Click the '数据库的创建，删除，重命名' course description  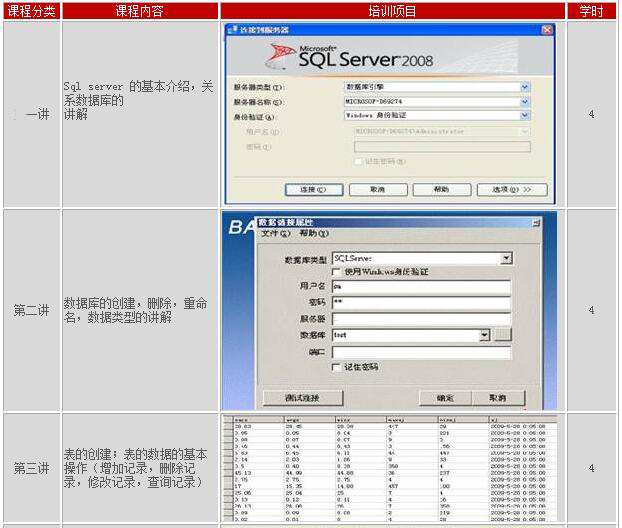click(x=135, y=310)
